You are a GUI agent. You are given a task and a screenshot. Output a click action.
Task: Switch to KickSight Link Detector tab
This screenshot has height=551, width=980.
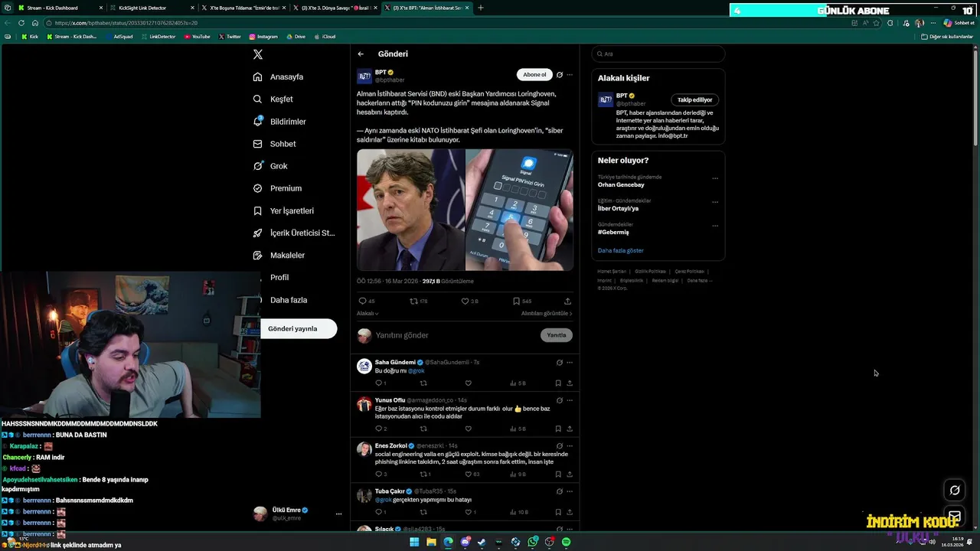pyautogui.click(x=151, y=8)
